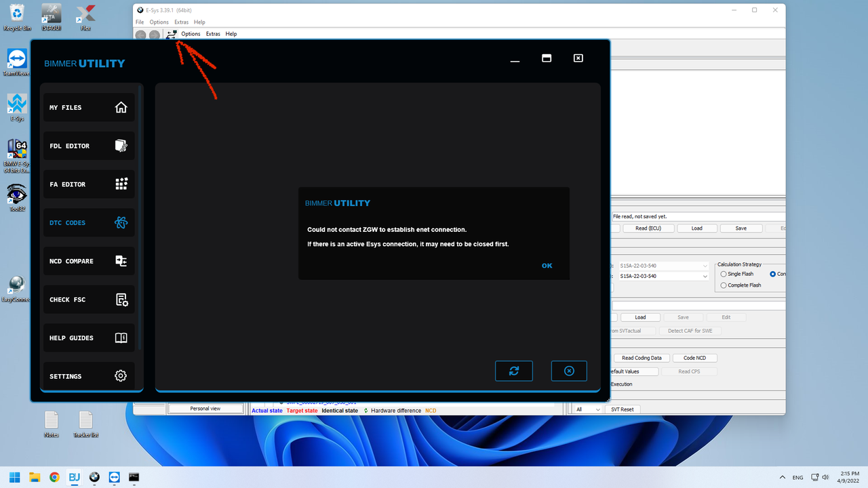Open E-Sys desktop shortcut
The width and height of the screenshot is (868, 488).
click(17, 108)
